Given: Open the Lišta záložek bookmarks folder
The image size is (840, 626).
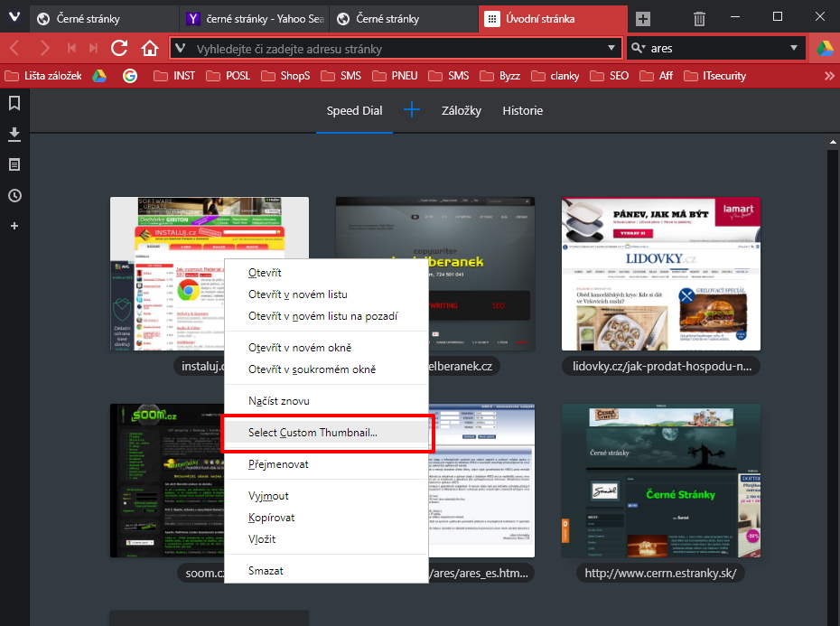Looking at the screenshot, I should [43, 76].
